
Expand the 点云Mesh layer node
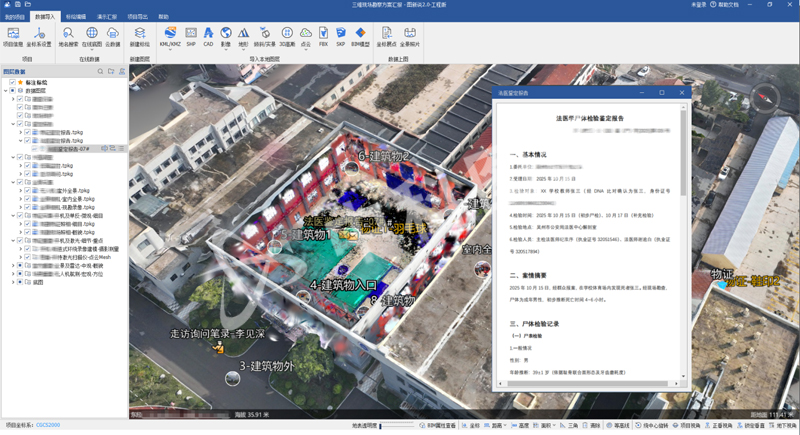tap(20, 257)
